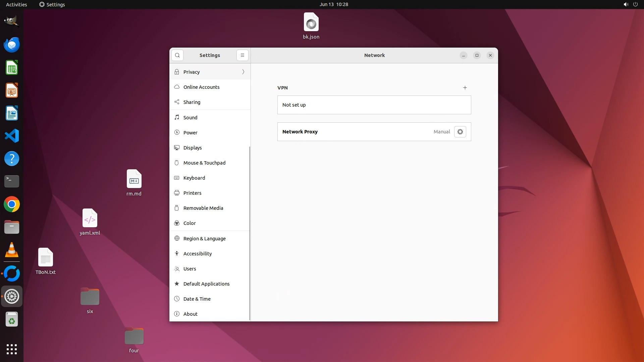Open the About panel
644x362 pixels.
(x=190, y=314)
